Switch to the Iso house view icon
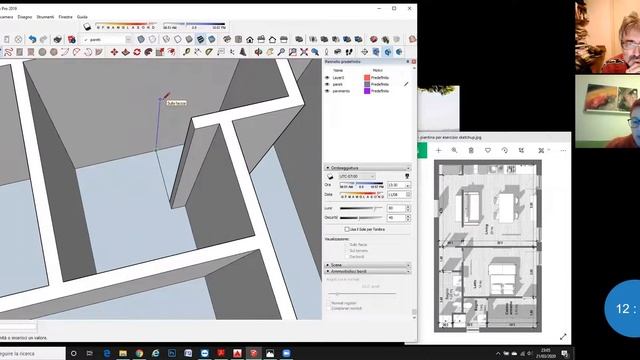The width and height of the screenshot is (640, 360). [227, 40]
